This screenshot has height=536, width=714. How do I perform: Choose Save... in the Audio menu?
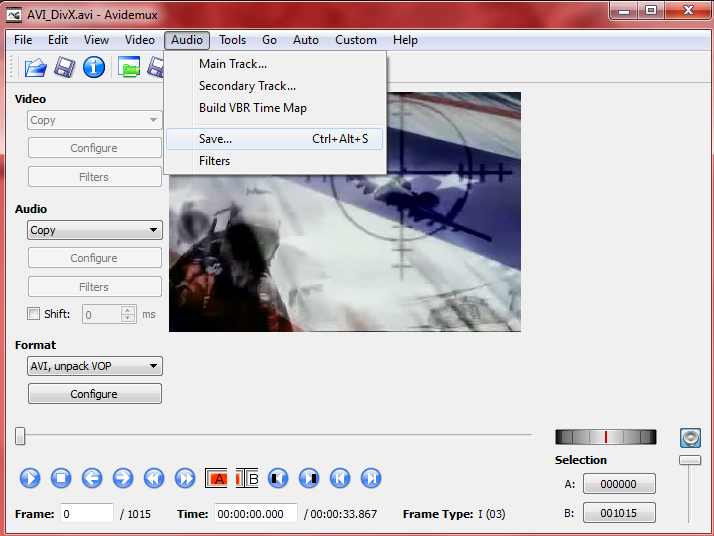pyautogui.click(x=275, y=139)
